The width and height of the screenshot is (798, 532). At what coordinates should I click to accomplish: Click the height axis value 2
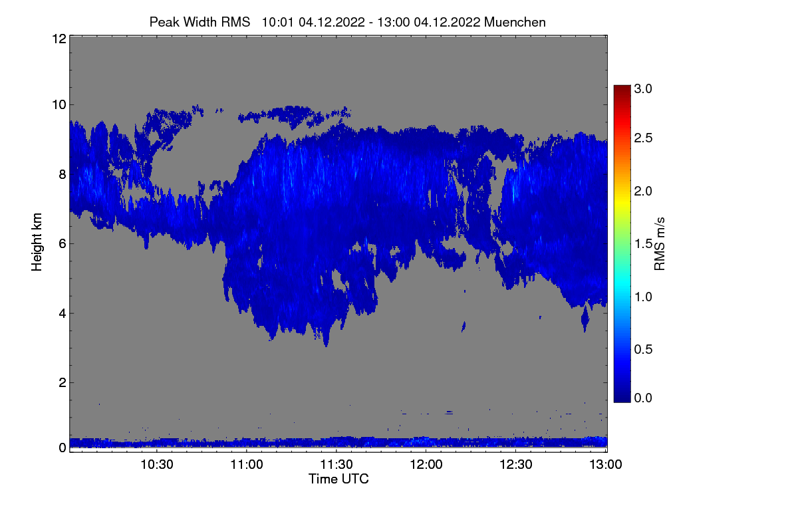tap(63, 382)
